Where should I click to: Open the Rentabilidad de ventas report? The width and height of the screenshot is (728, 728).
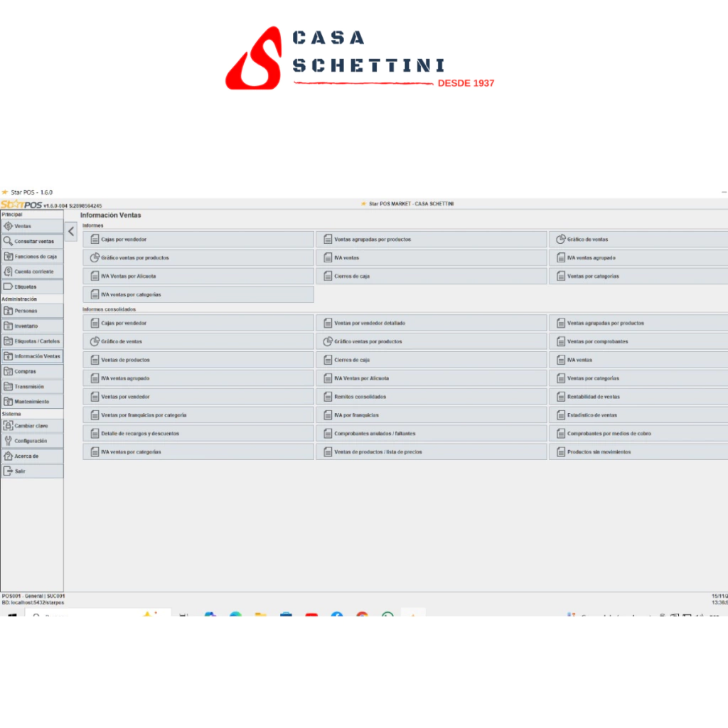[593, 397]
